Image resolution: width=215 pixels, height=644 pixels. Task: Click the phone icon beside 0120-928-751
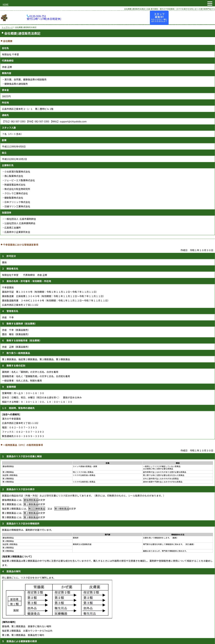tap(28, 16)
